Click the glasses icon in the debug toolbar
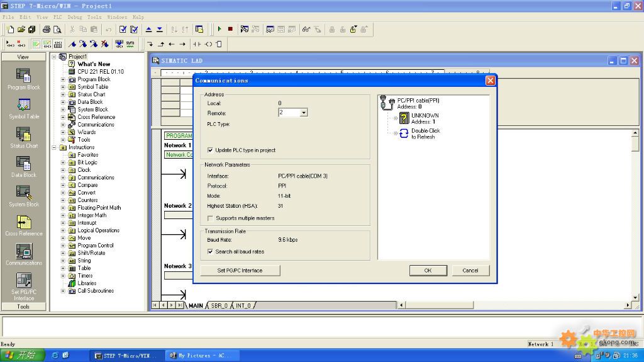The image size is (644, 362). tap(306, 29)
